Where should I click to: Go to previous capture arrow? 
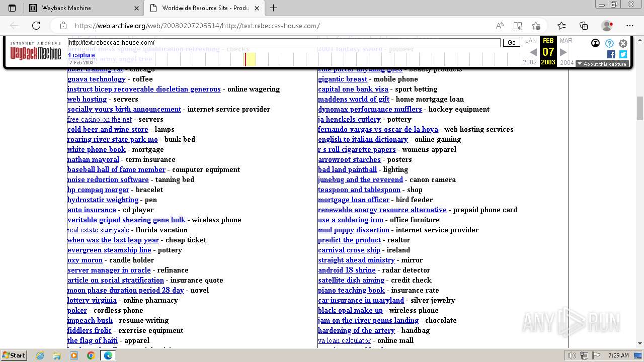(533, 52)
